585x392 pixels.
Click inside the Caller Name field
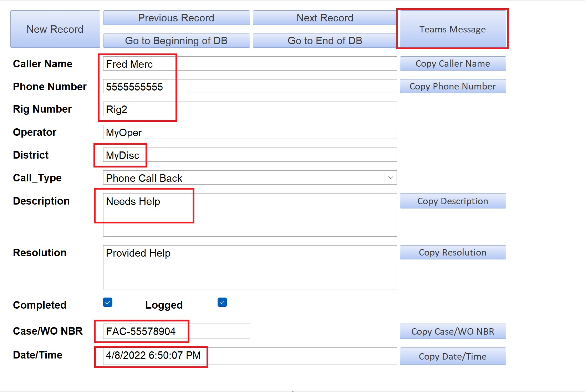tap(250, 63)
